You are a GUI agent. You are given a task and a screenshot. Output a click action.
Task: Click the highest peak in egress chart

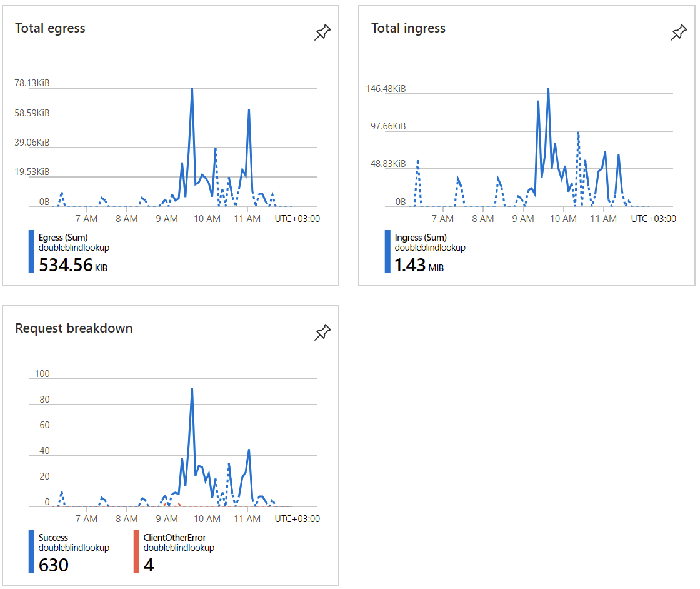point(192,88)
